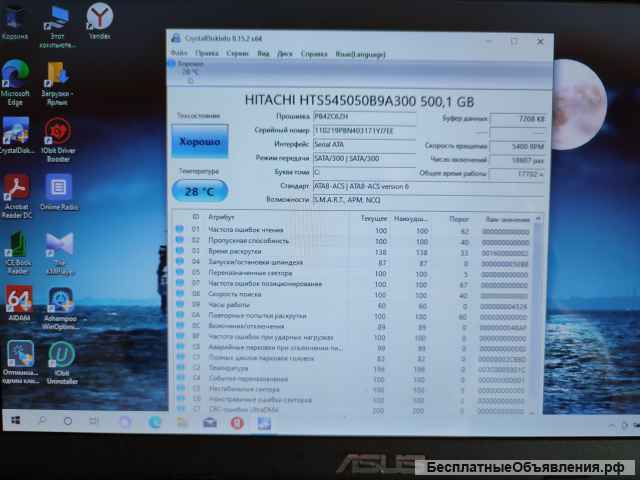Select row Запуски/остановки шпинделя
640x480 pixels.
tap(353, 262)
